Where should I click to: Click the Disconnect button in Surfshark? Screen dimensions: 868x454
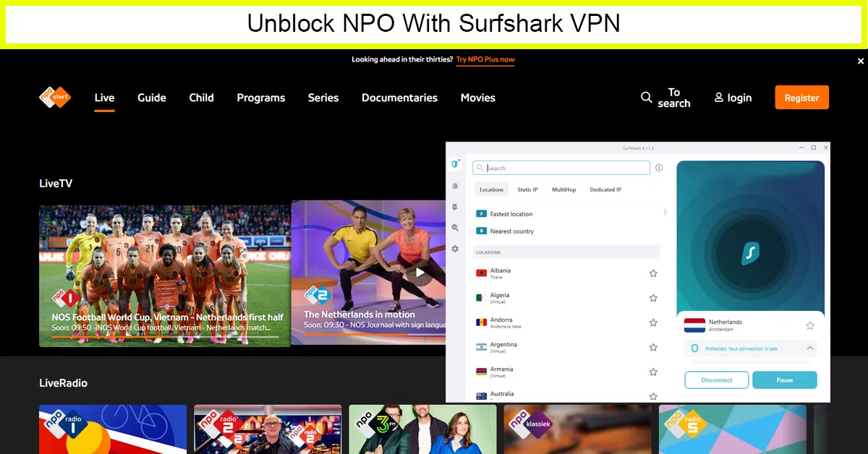point(716,380)
